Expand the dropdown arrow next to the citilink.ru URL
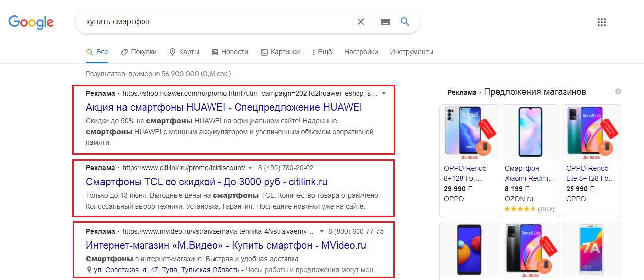The width and height of the screenshot is (644, 280). 250,168
